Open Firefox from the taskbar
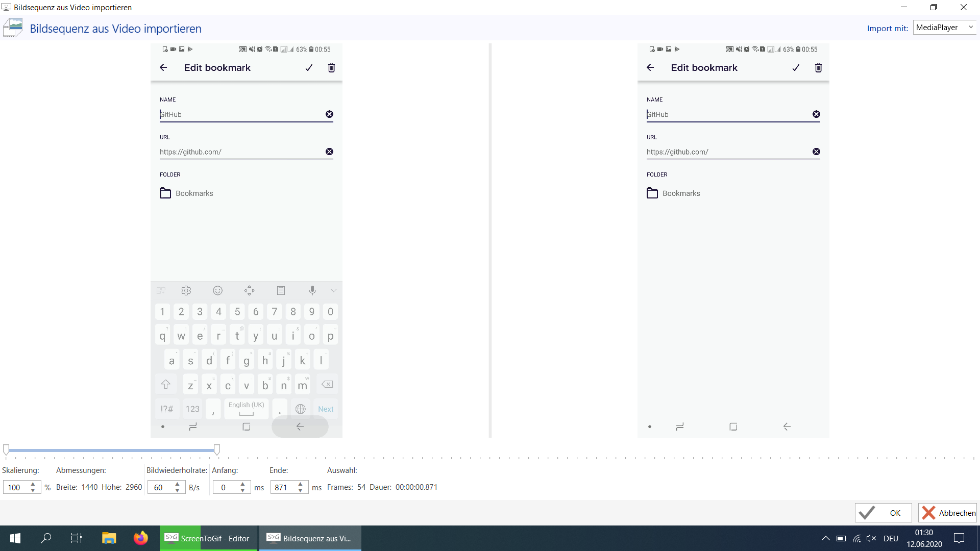Screen dimensions: 980x551 [x=140, y=538]
